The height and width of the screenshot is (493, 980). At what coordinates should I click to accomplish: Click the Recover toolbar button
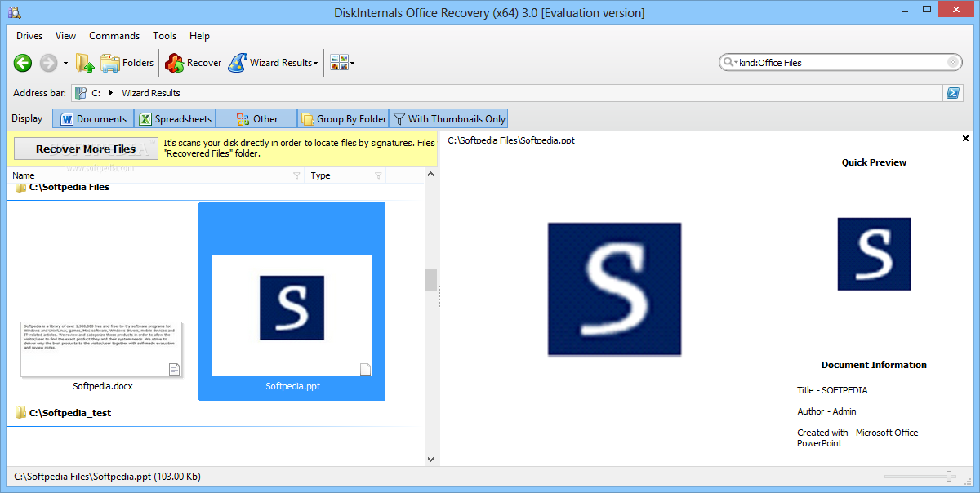click(193, 63)
